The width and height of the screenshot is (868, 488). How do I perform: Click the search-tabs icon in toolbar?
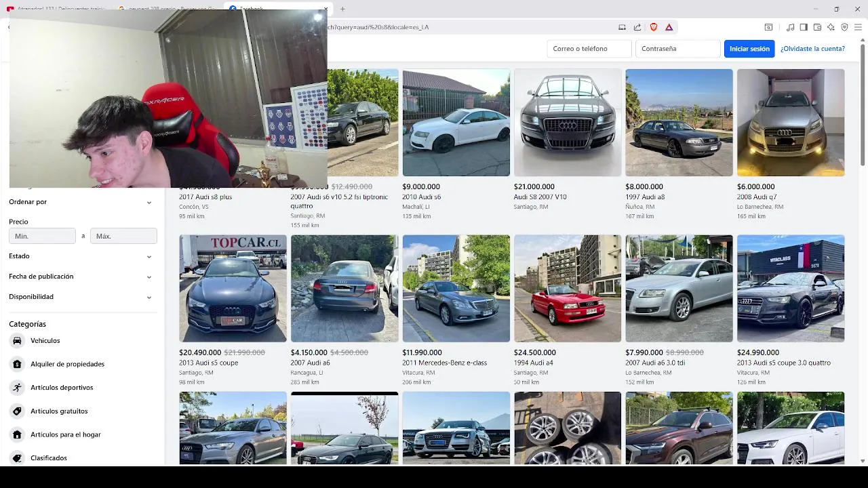coord(768,27)
